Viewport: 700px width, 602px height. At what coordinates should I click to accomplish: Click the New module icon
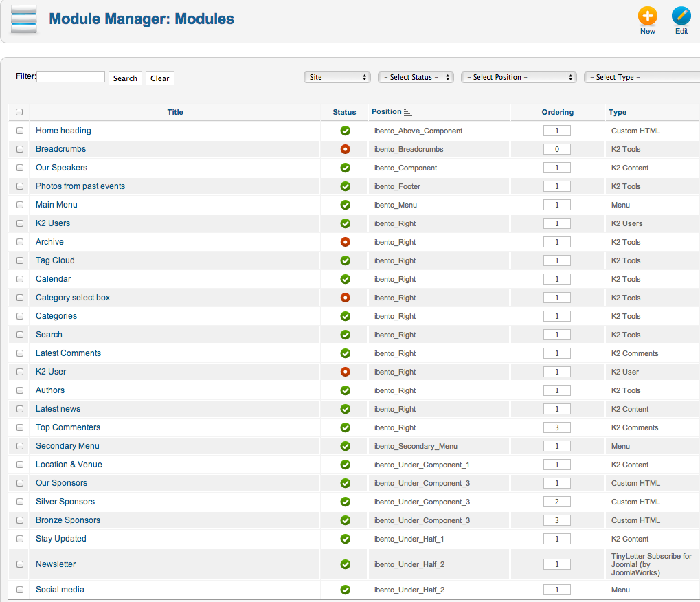(647, 16)
